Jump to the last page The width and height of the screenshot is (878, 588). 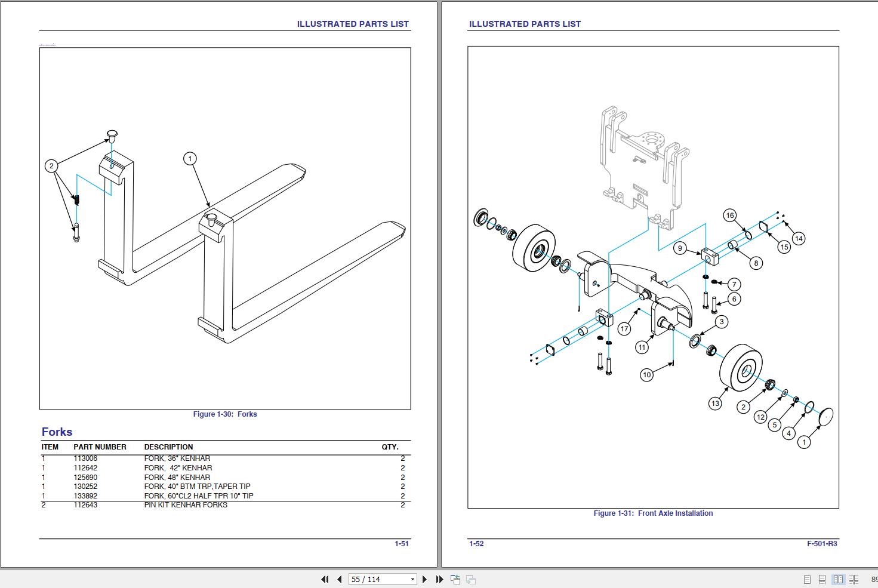[439, 579]
